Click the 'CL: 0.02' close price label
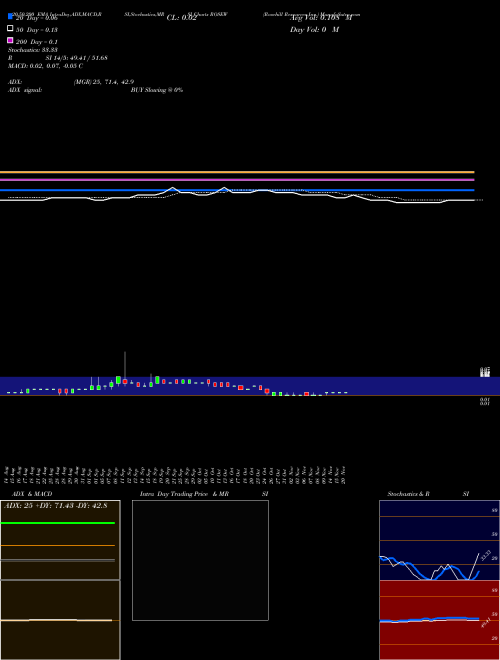Screen dimensions: 500x660 [x=181, y=18]
